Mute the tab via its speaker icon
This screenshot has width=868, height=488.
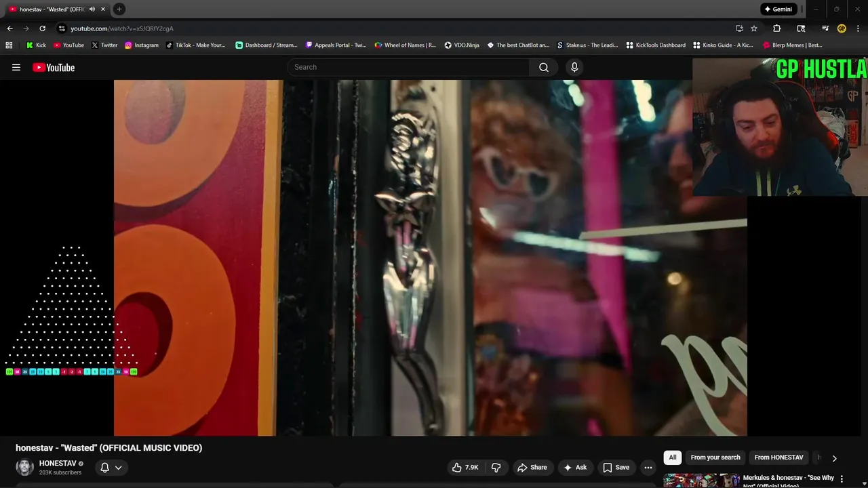pos(92,9)
